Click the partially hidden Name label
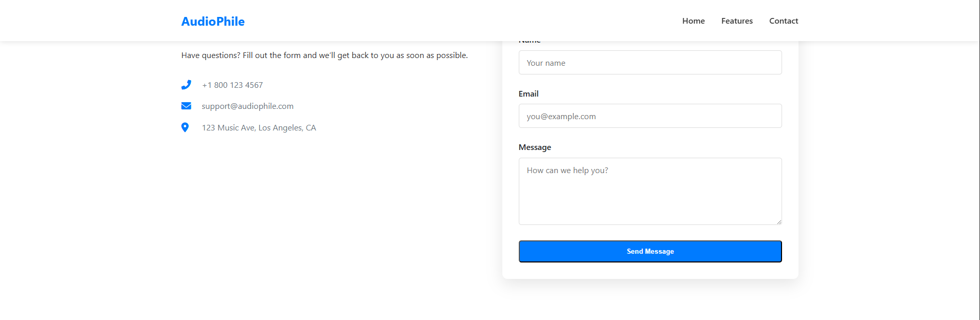Viewport: 980px width, 320px height. 530,42
